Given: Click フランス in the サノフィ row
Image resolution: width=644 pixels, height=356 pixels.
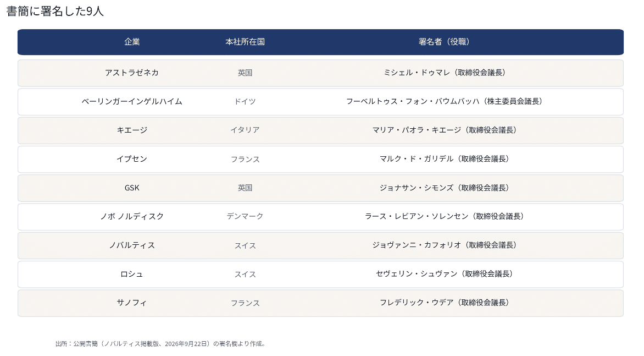Looking at the screenshot, I should point(245,303).
